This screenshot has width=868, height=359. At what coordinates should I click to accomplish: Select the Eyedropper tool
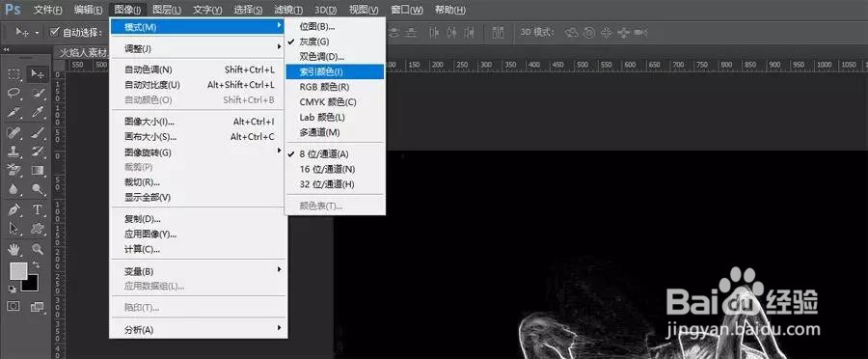point(38,113)
